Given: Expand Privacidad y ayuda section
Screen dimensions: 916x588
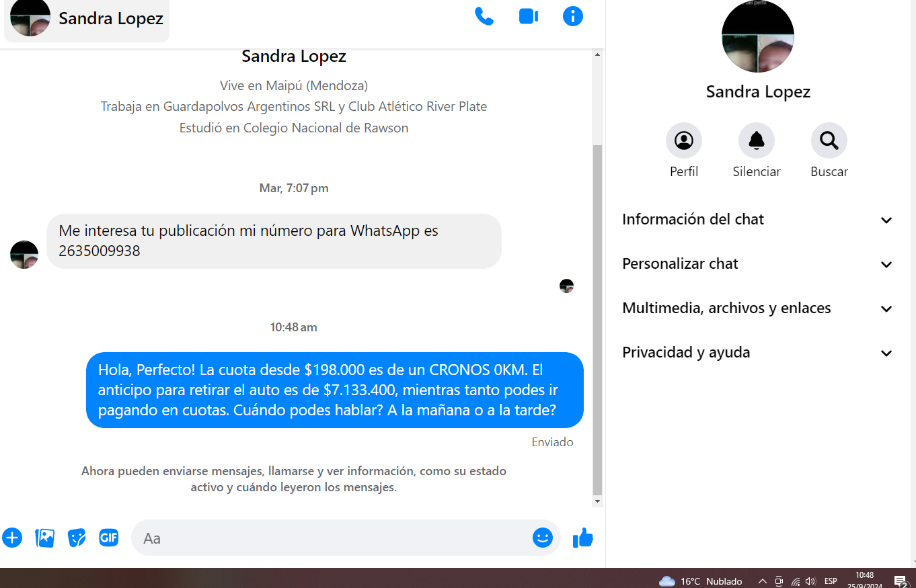Looking at the screenshot, I should (757, 353).
